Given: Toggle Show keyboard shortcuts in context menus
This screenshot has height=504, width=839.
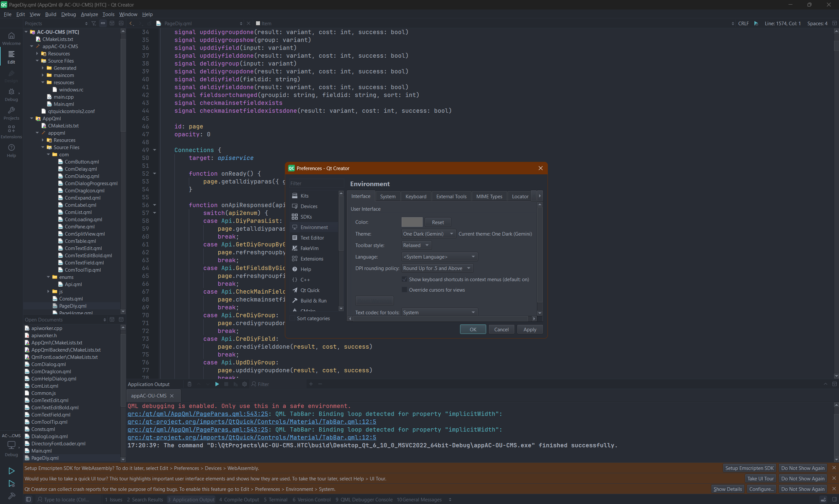Looking at the screenshot, I should pyautogui.click(x=404, y=279).
